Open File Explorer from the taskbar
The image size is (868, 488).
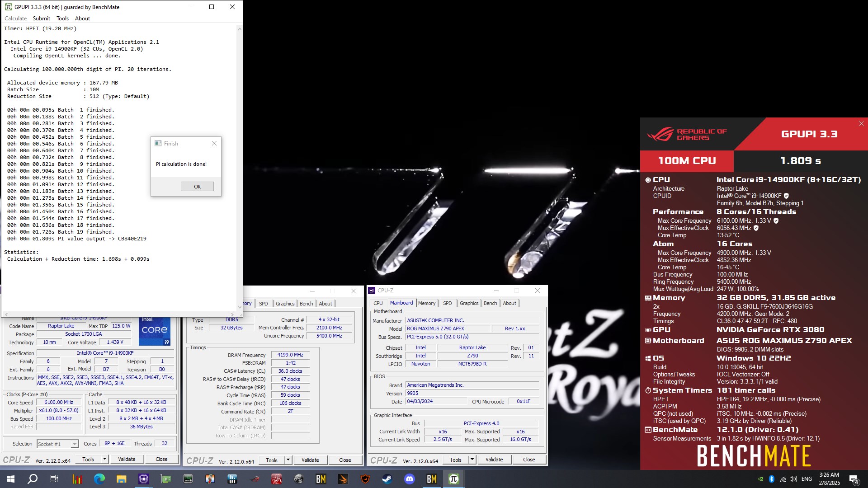click(121, 479)
